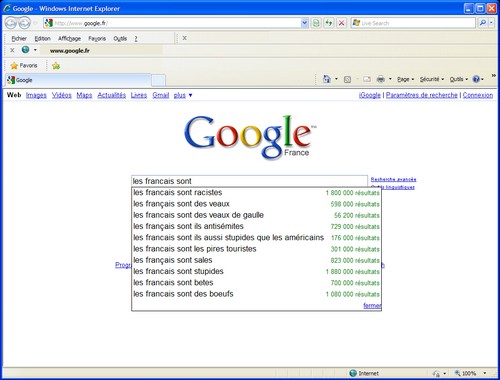Viewport: 500px width, 380px height.
Task: Select suggestion 'les français sont sales'
Action: [256, 260]
